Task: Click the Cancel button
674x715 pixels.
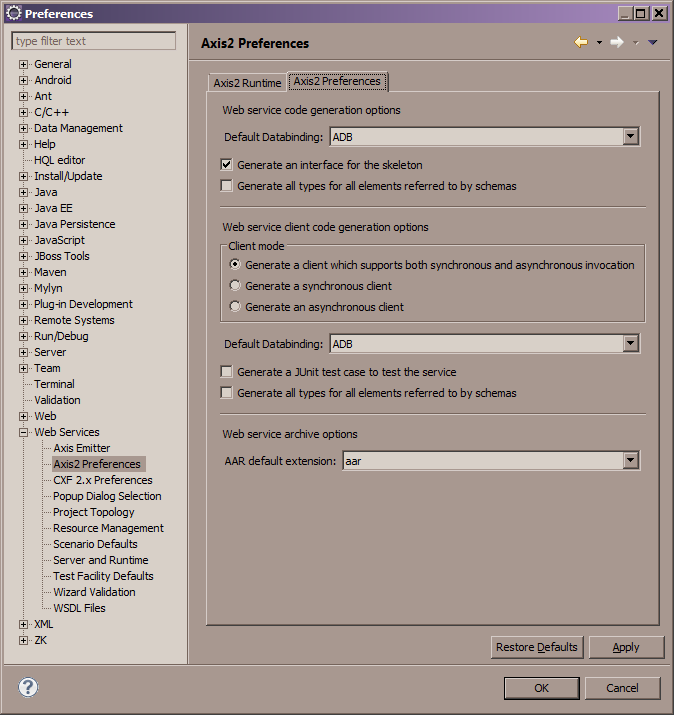Action: (622, 688)
